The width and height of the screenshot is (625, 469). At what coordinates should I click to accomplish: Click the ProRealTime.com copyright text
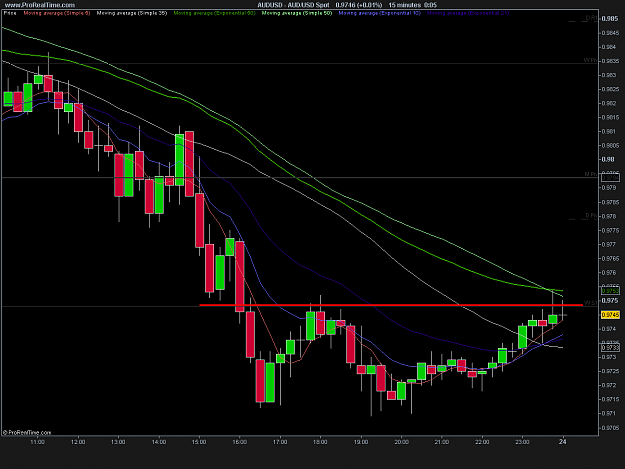pos(27,432)
